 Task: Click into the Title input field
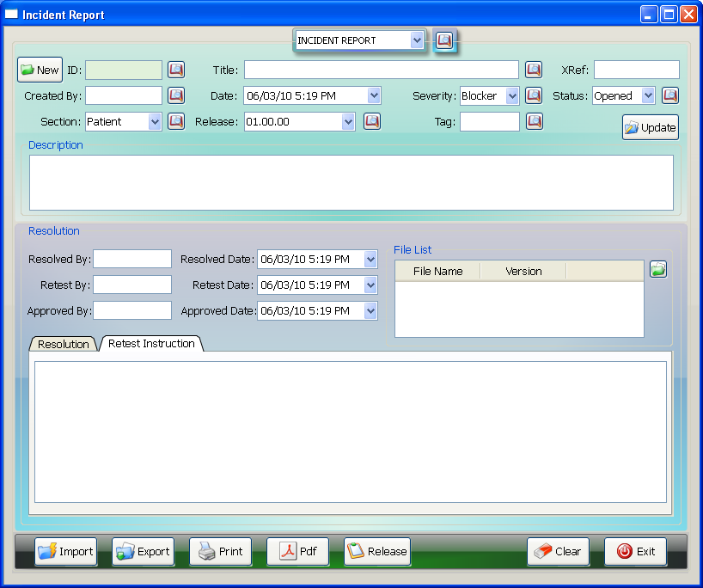[x=382, y=70]
